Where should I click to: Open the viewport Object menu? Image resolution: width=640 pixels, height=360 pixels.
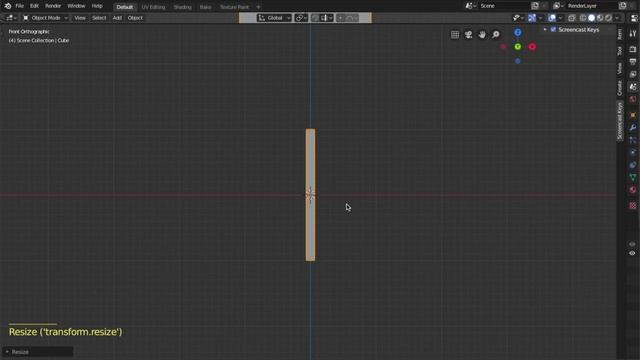[x=135, y=18]
